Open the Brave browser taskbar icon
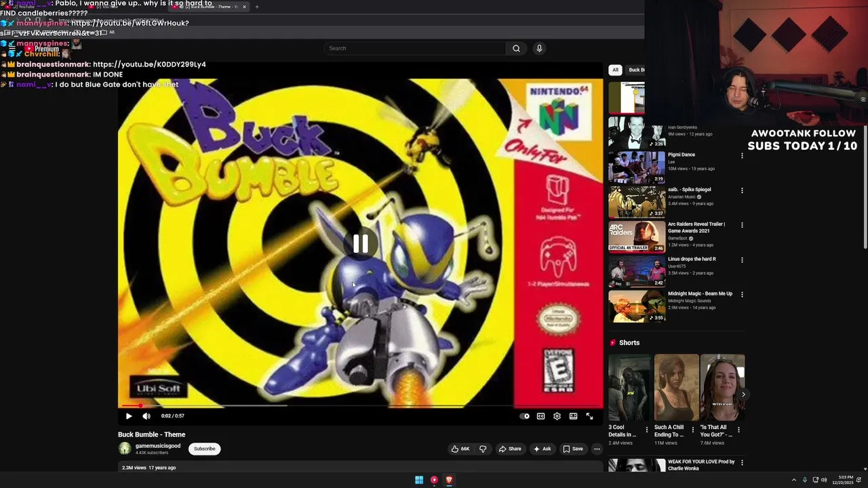The image size is (868, 488). pos(449,480)
